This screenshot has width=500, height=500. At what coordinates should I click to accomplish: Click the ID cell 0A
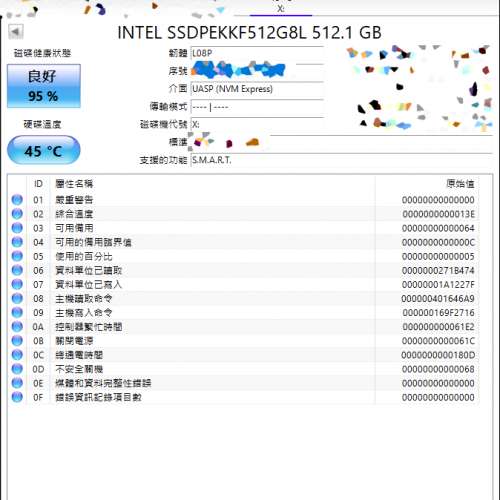[x=38, y=327]
